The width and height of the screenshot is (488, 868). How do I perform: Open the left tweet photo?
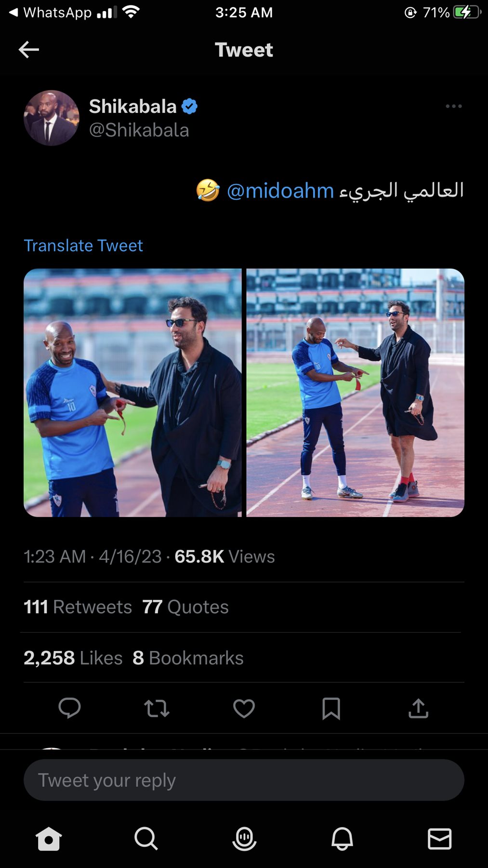pos(132,393)
